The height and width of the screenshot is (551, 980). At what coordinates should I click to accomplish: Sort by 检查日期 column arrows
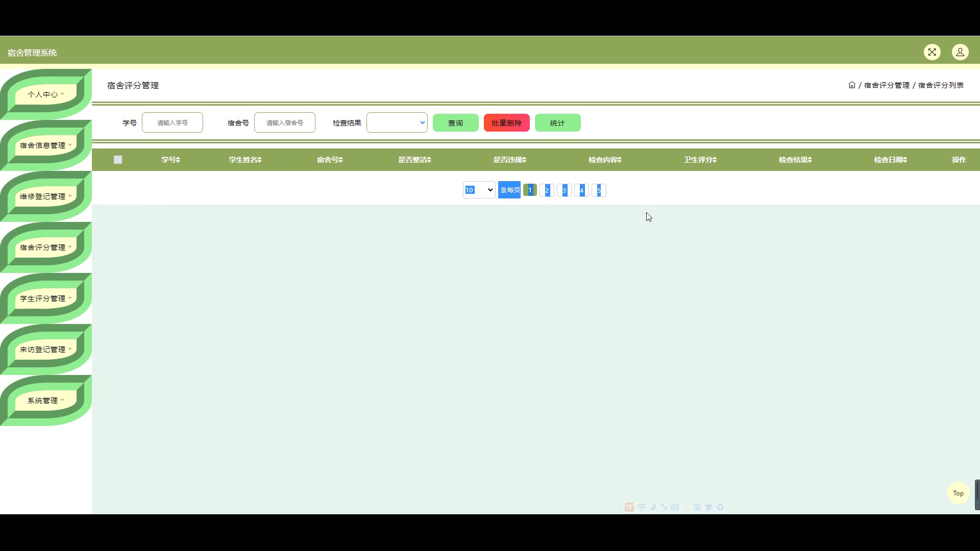(x=905, y=160)
